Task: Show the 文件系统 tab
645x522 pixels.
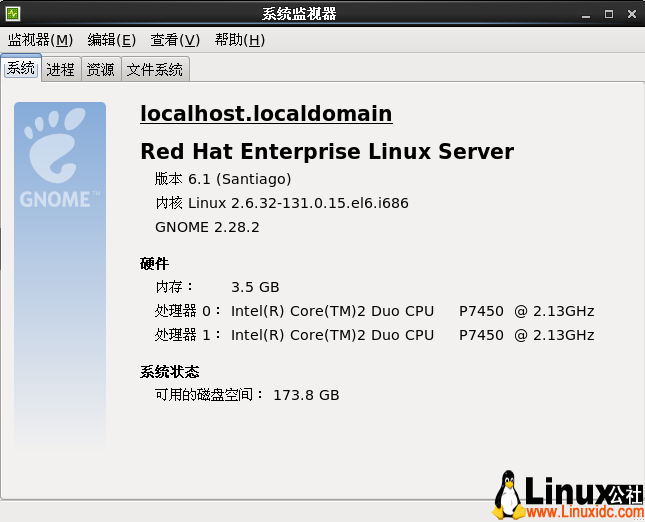Action: point(155,70)
